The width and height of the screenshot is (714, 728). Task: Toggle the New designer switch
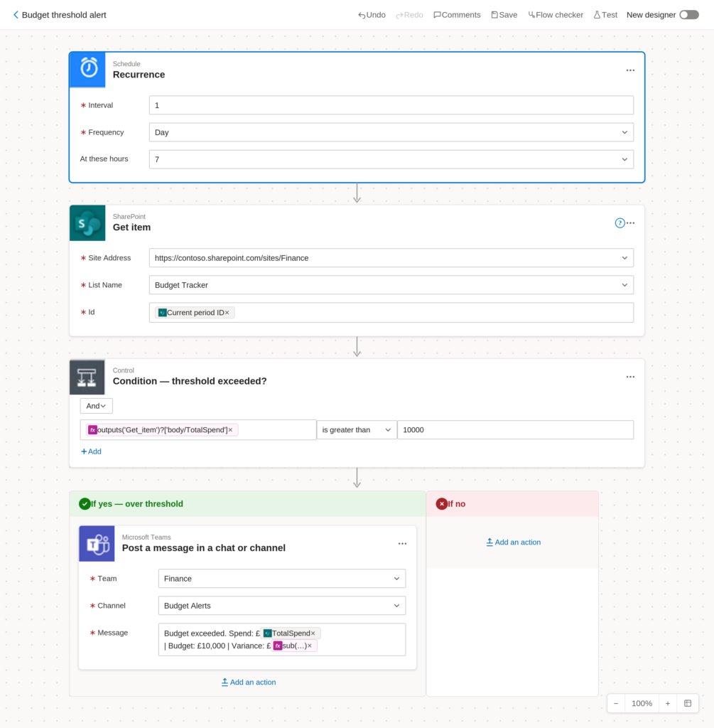pos(689,15)
